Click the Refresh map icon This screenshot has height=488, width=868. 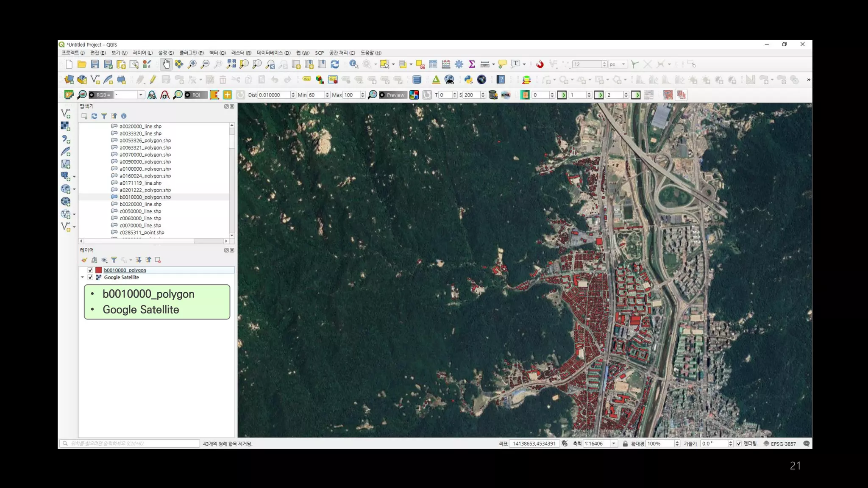click(x=335, y=64)
